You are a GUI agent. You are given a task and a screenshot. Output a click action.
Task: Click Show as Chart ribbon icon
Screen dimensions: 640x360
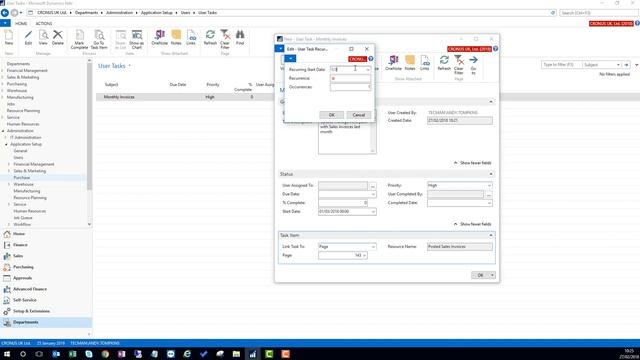click(x=136, y=39)
